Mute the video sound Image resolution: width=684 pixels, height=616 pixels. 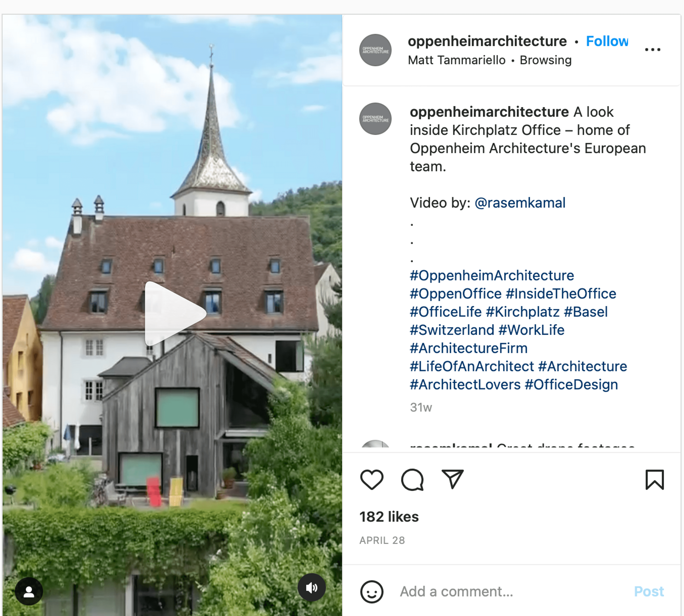click(x=312, y=588)
